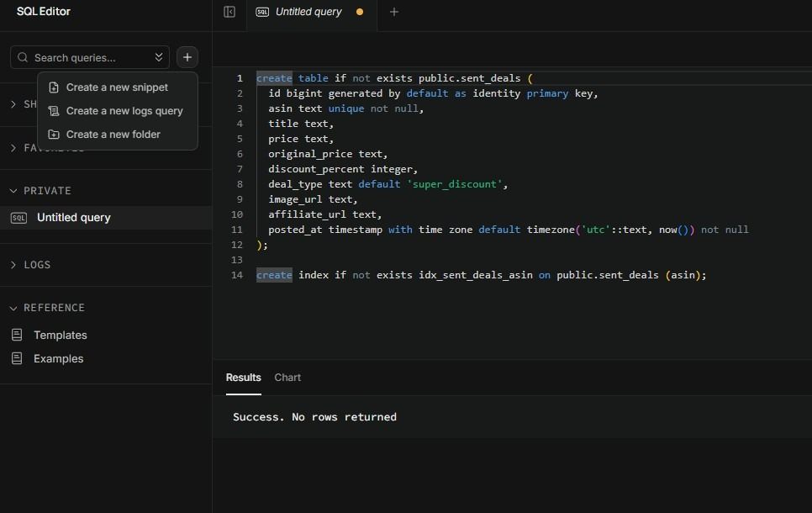Collapse the sidebar panel icon

point(229,12)
